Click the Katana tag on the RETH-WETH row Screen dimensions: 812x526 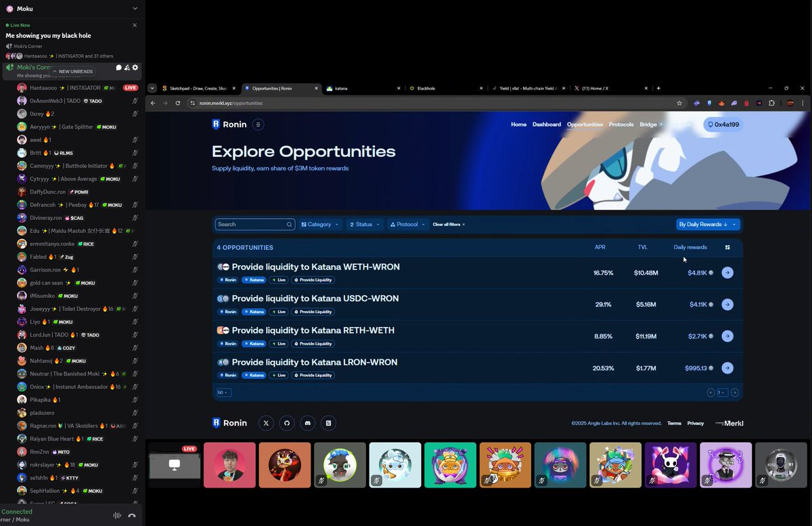coord(254,344)
